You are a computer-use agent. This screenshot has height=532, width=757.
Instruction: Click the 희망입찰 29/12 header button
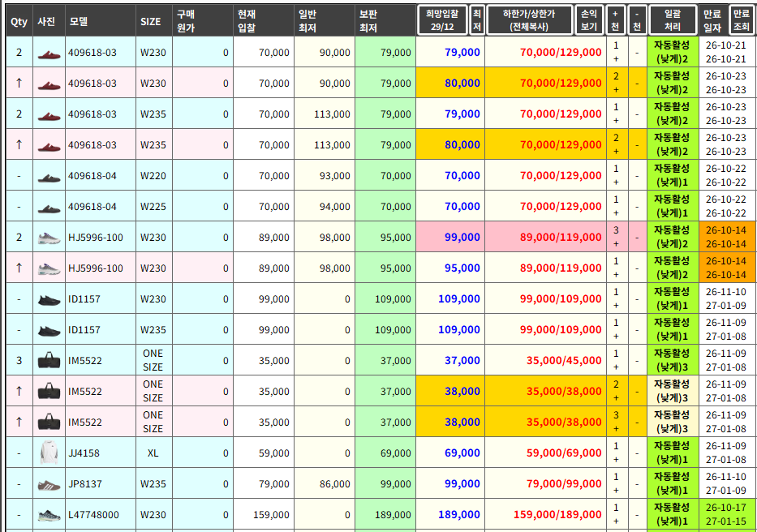441,20
